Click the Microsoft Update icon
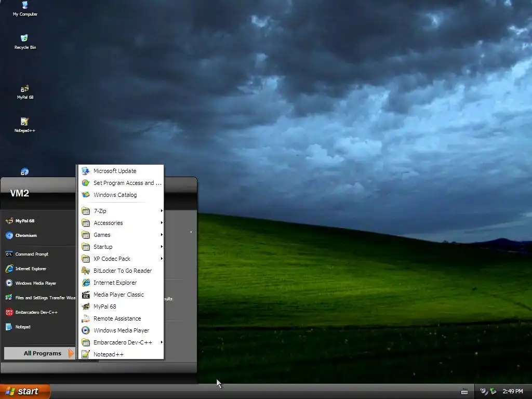The width and height of the screenshot is (532, 399). coord(86,171)
